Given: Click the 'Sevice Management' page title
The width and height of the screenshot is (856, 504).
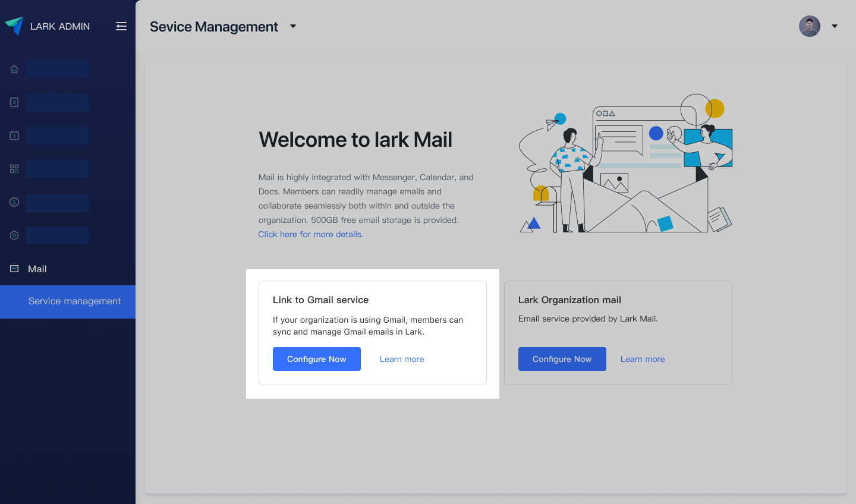Looking at the screenshot, I should (214, 27).
